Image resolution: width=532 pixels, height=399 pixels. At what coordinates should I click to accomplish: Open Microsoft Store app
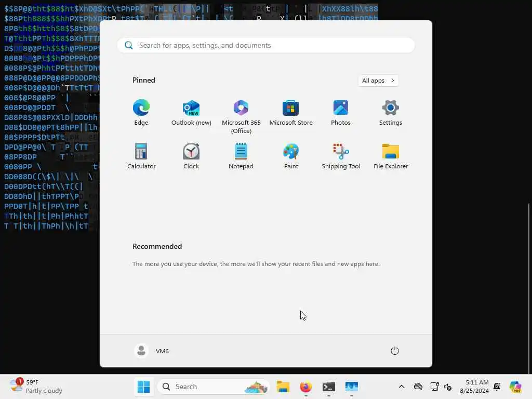pyautogui.click(x=291, y=113)
